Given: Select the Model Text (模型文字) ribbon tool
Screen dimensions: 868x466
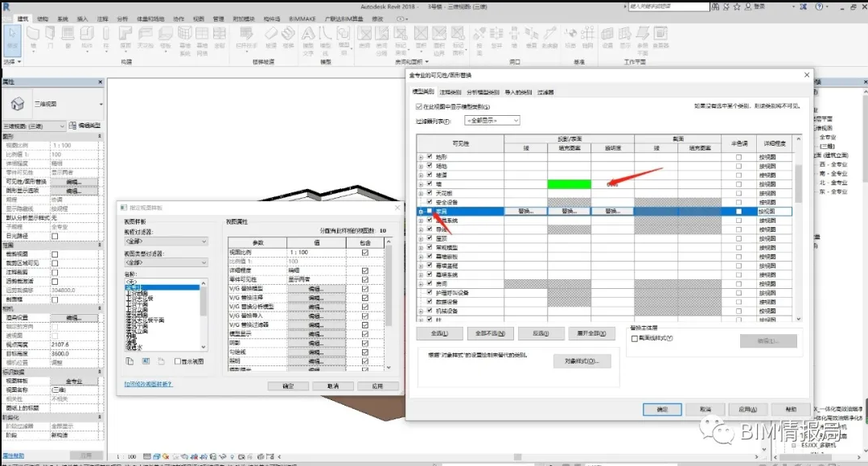Looking at the screenshot, I should (x=308, y=40).
